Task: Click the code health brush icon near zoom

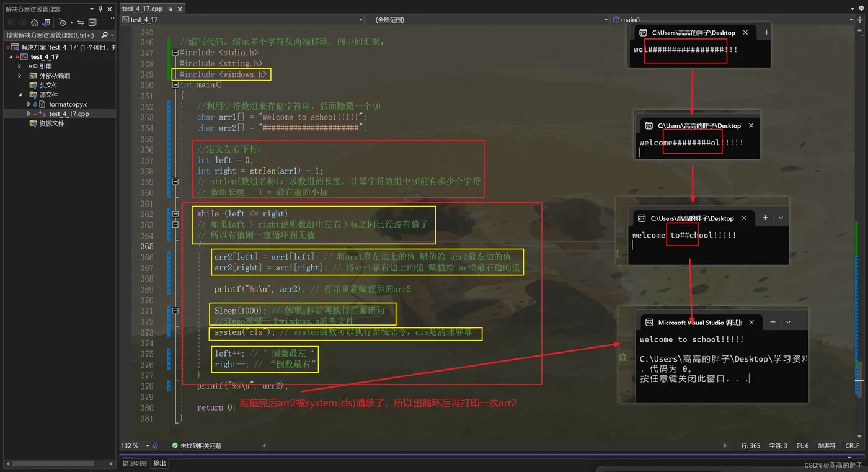Action: point(156,445)
